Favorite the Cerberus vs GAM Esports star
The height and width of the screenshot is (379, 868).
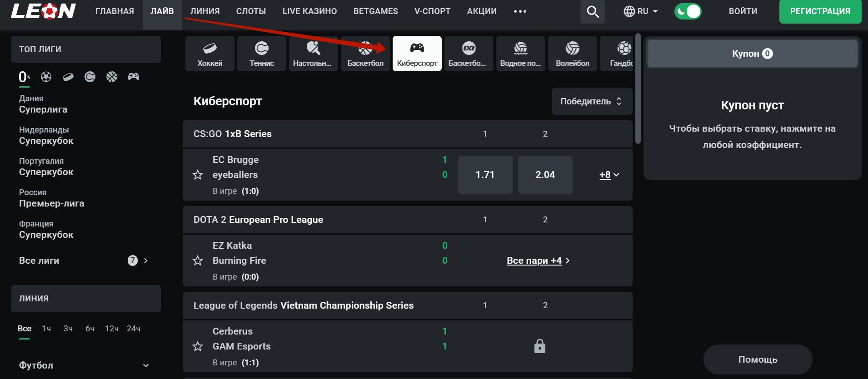pyautogui.click(x=198, y=347)
